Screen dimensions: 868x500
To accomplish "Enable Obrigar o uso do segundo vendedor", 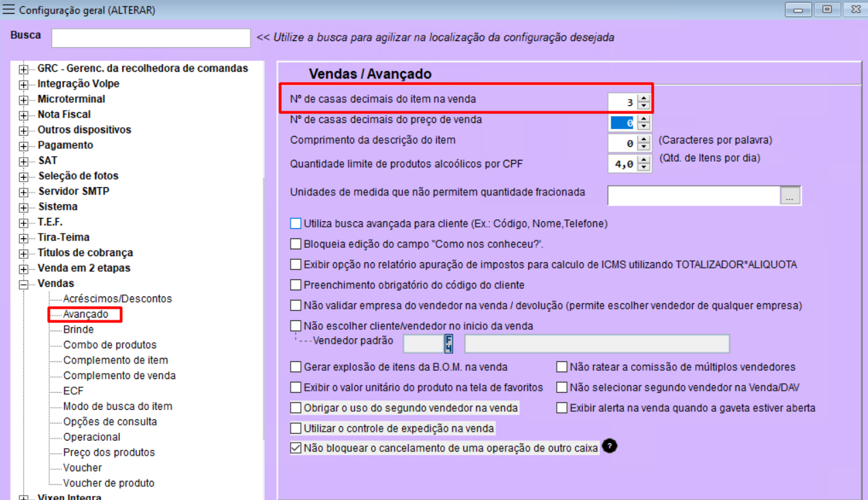I will click(x=295, y=408).
